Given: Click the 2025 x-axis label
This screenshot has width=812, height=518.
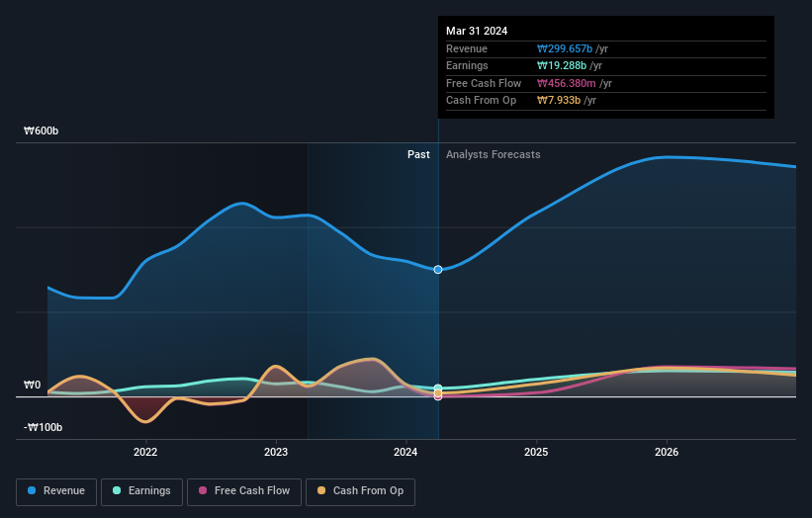Looking at the screenshot, I should pos(536,452).
